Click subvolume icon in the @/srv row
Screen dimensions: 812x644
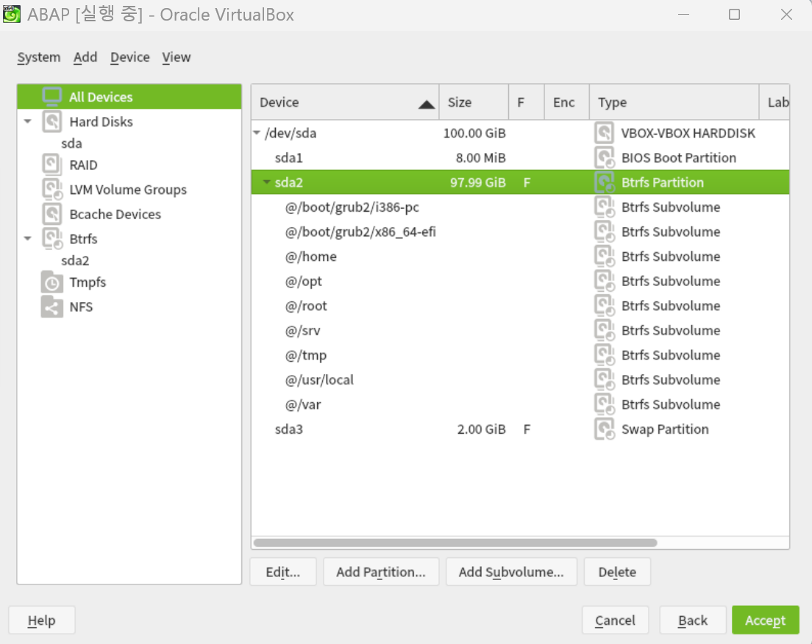pyautogui.click(x=605, y=330)
